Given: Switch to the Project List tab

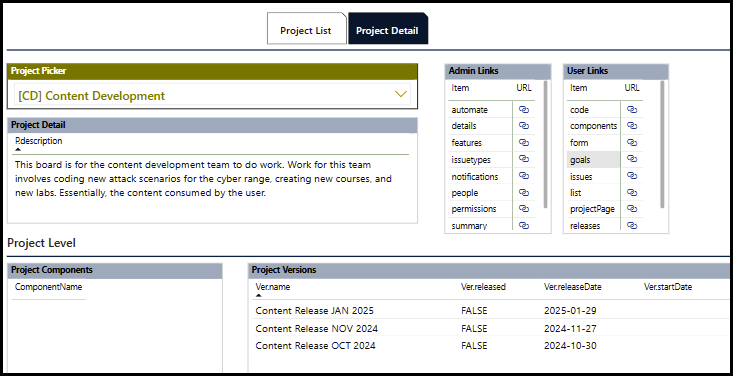Looking at the screenshot, I should click(306, 29).
